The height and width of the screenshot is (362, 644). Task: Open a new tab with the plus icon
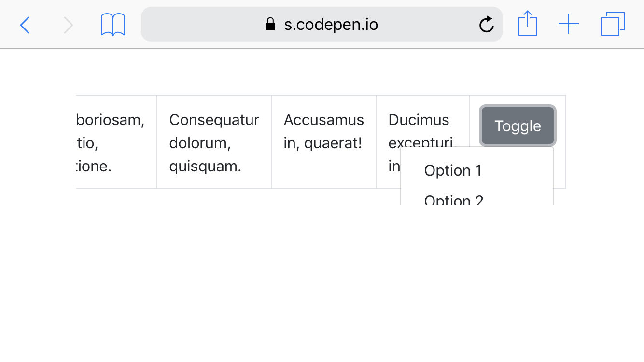pos(569,24)
